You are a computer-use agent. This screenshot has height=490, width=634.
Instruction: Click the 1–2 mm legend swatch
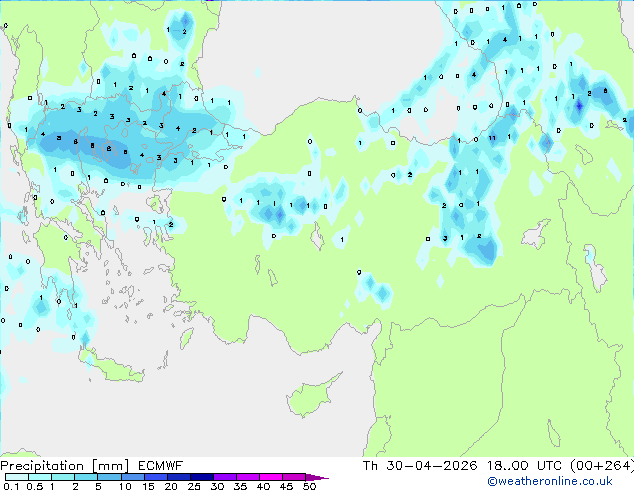tap(63, 477)
